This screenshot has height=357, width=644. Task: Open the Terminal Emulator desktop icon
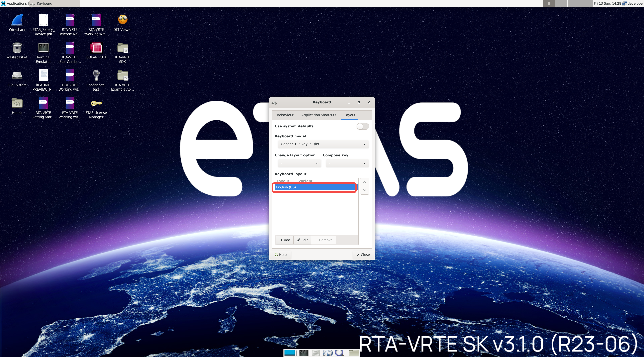click(x=43, y=48)
